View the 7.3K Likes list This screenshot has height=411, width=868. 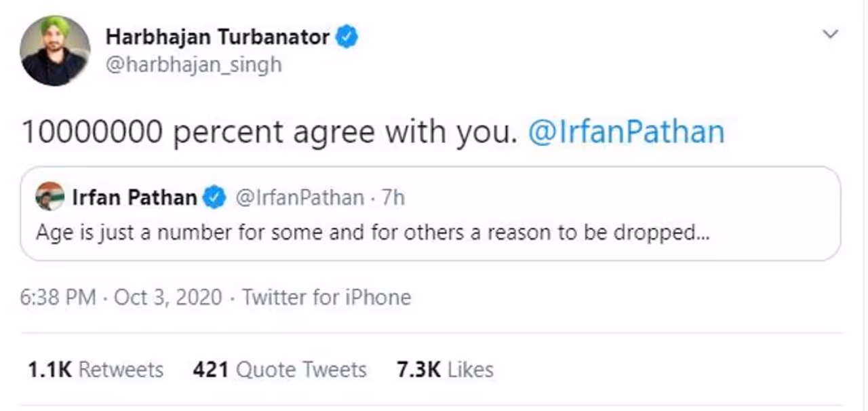(x=445, y=370)
